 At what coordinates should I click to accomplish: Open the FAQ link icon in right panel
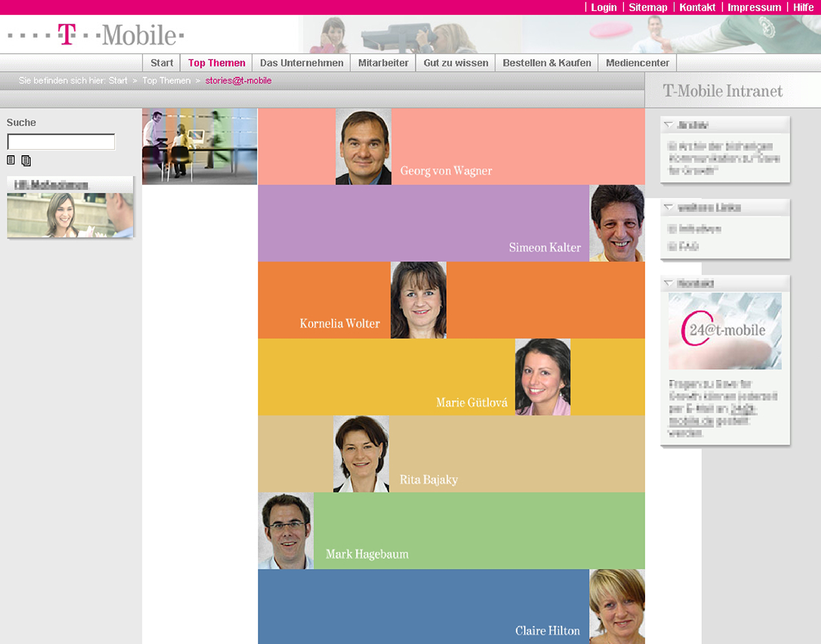(672, 247)
